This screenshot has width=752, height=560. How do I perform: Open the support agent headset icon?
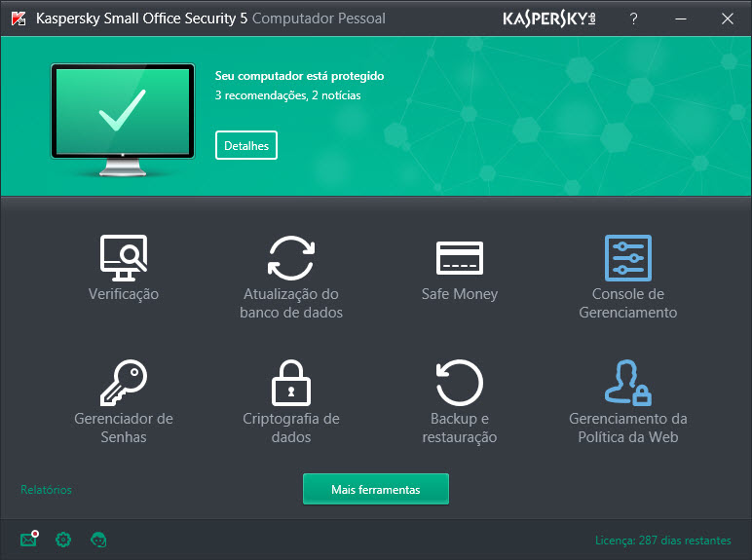click(98, 540)
